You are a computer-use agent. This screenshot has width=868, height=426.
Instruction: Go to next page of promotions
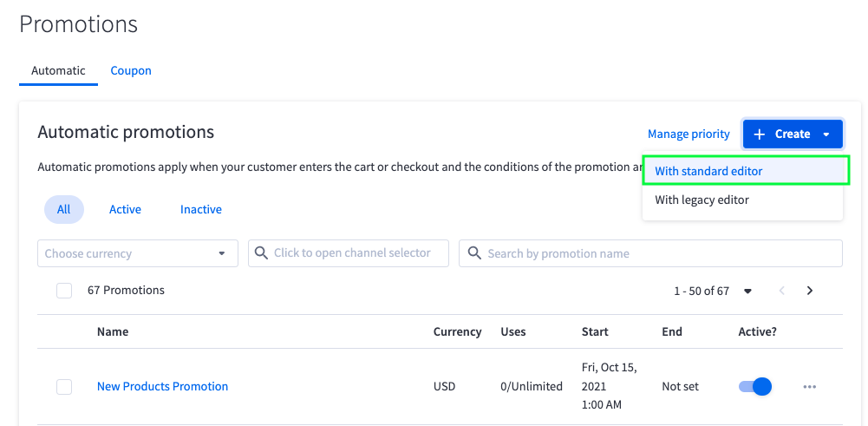[x=810, y=291]
